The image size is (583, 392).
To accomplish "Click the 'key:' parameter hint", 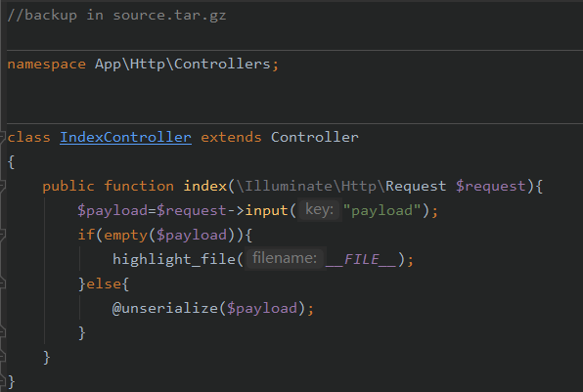I will pos(320,210).
